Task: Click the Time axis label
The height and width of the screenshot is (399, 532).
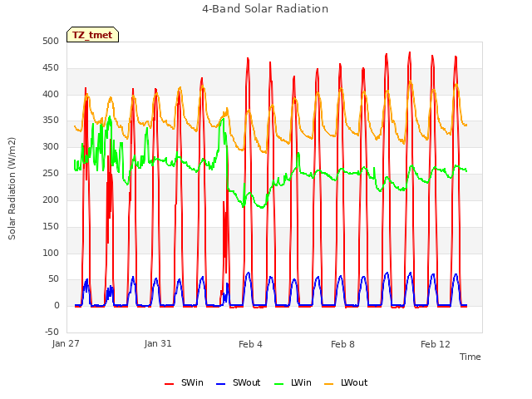Action: point(470,357)
